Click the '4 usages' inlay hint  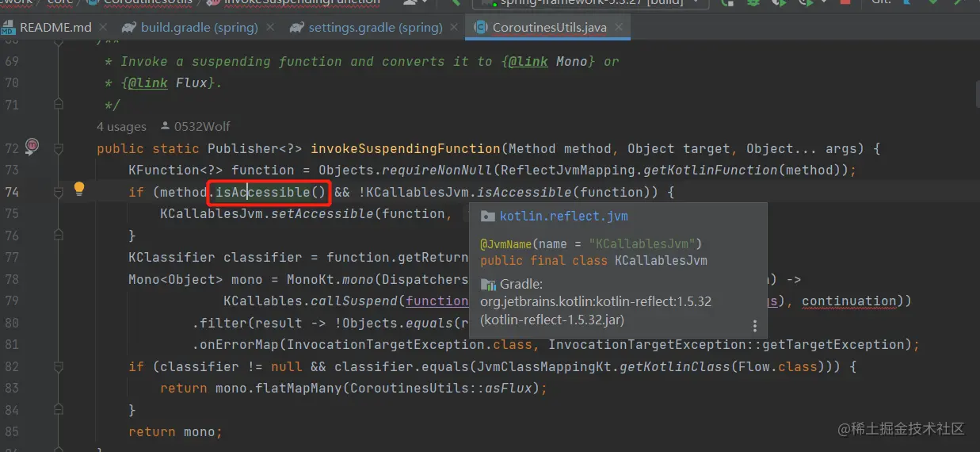(121, 126)
